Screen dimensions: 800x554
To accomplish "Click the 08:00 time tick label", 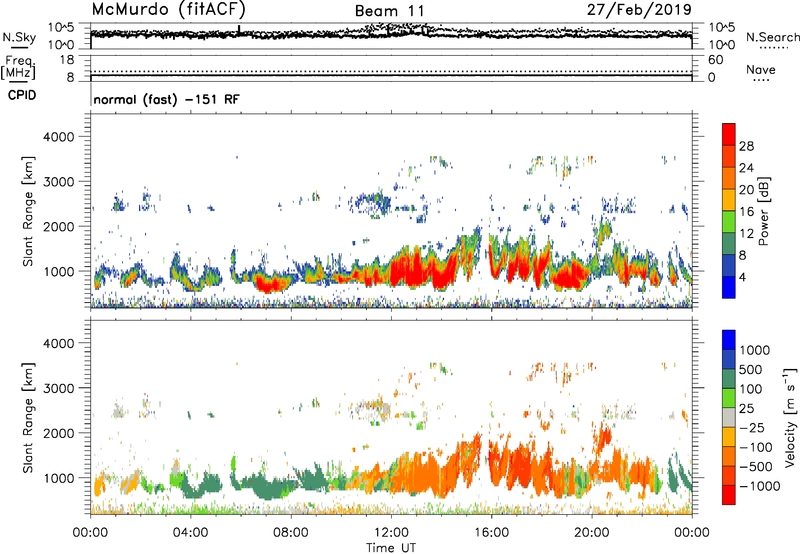I will click(x=290, y=533).
